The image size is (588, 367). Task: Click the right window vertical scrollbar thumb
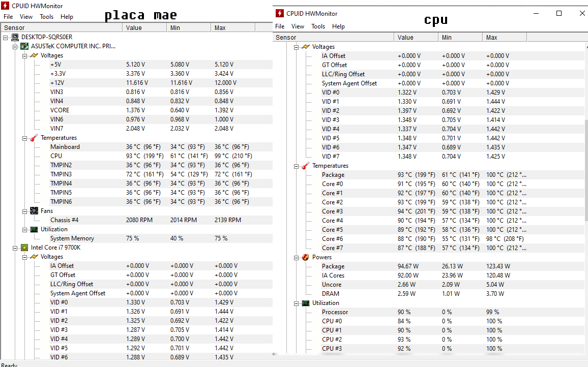[586, 170]
